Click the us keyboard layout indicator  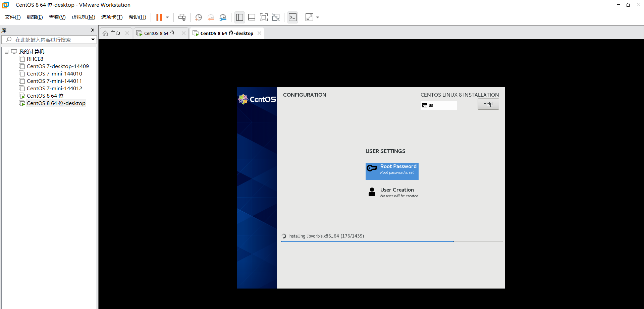pos(439,105)
